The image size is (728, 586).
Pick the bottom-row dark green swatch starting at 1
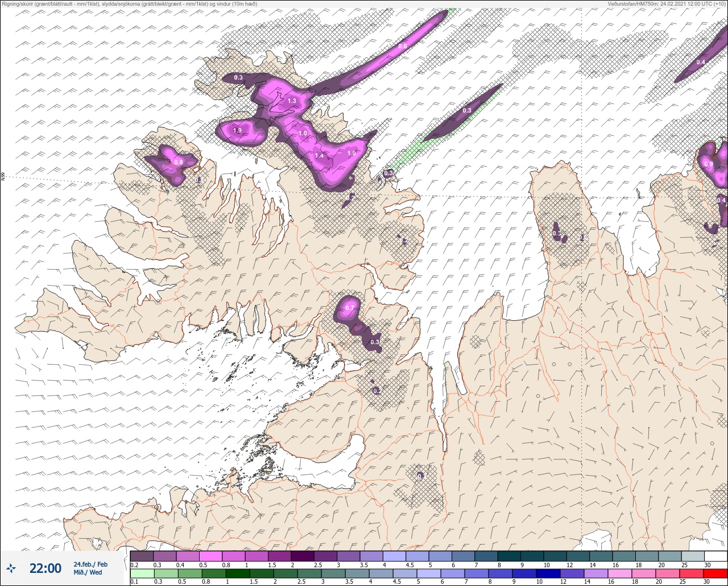click(238, 573)
